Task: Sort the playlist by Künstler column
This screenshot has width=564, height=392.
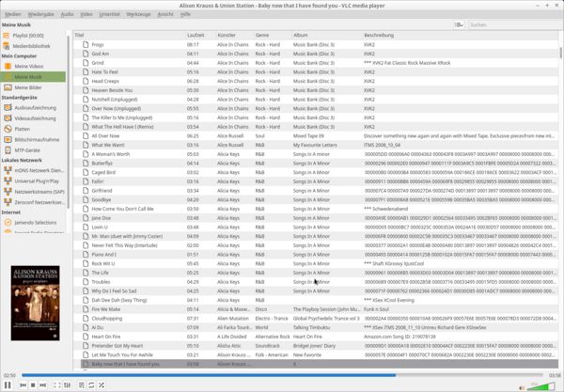Action: pos(227,35)
